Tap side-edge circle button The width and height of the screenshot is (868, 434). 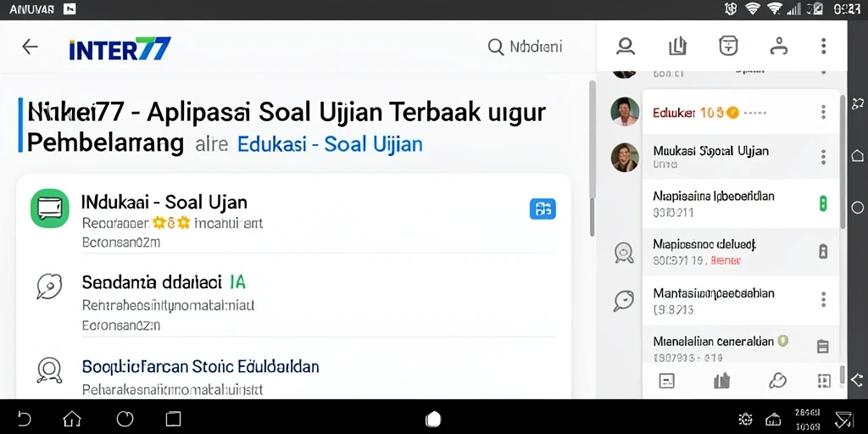tap(858, 208)
